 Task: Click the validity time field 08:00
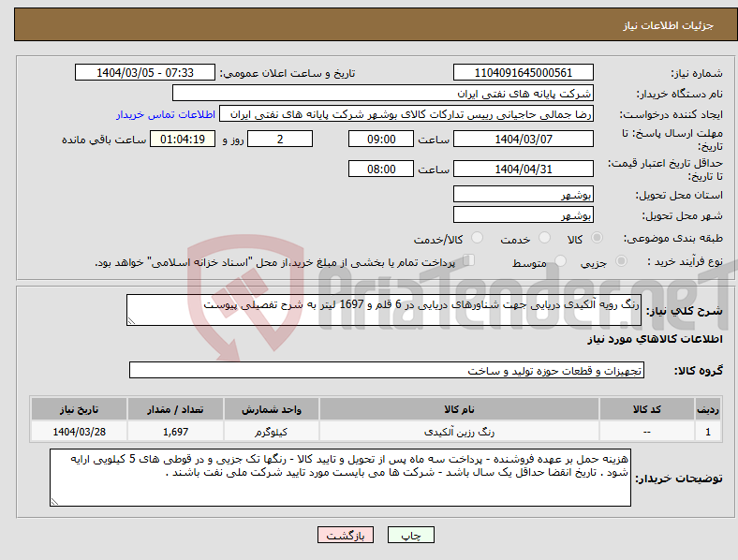point(381,169)
